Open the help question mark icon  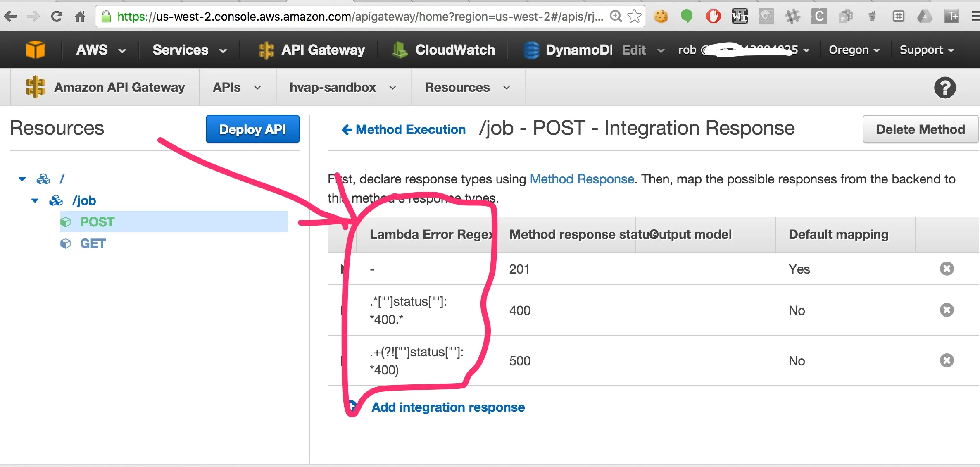point(944,88)
